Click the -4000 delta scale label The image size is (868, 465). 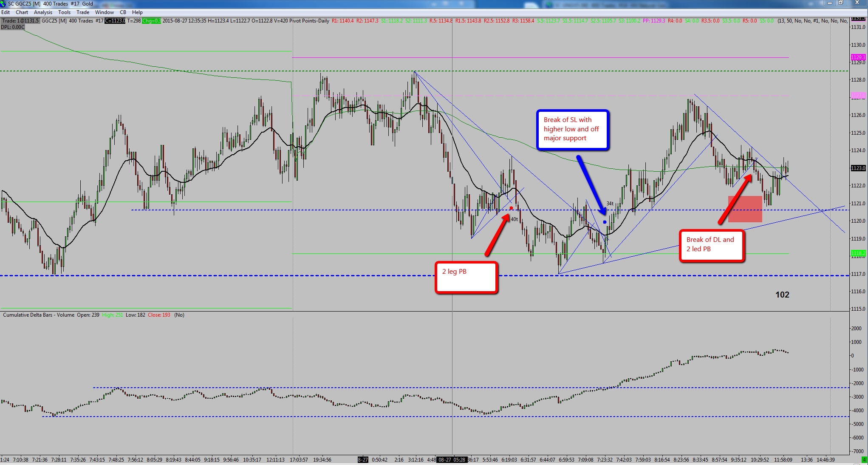point(857,411)
